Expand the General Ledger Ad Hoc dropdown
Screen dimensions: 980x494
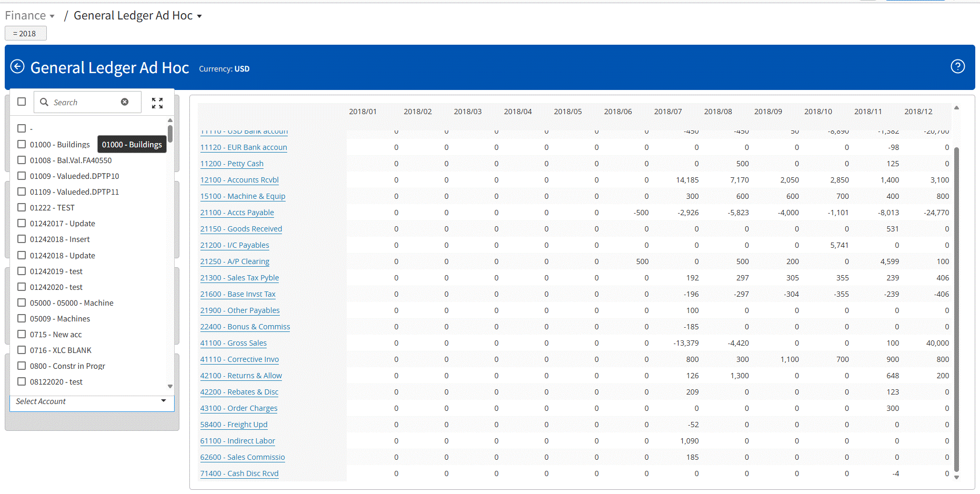[x=137, y=16]
